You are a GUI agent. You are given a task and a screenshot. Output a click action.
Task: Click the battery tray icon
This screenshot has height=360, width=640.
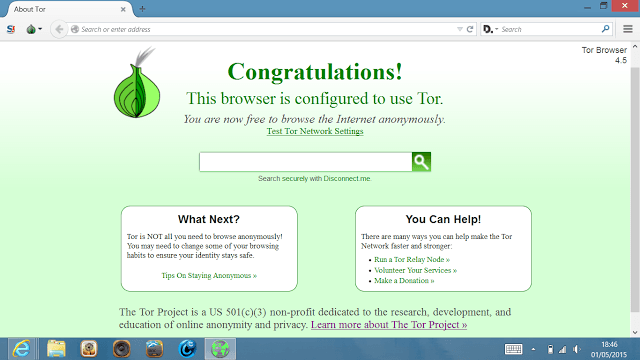550,349
